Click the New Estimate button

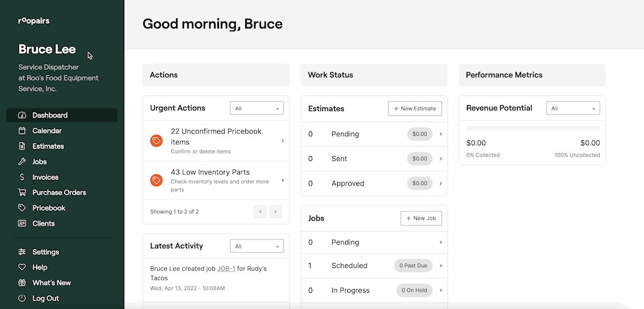[415, 108]
